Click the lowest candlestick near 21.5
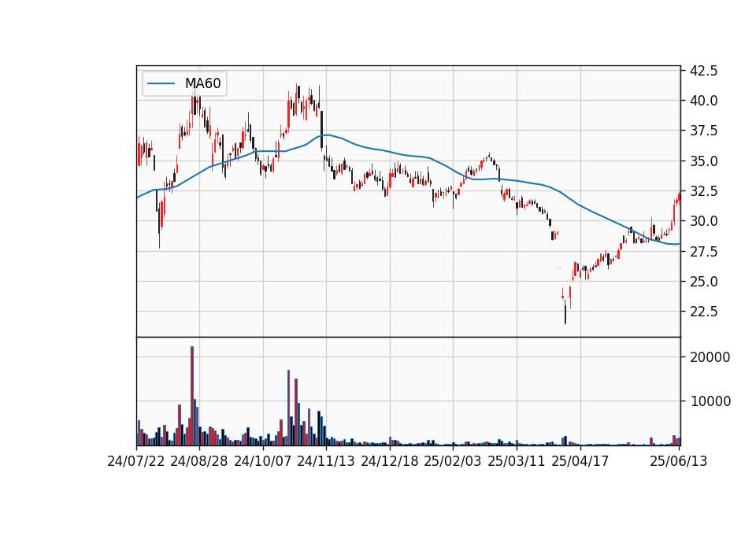 565,312
